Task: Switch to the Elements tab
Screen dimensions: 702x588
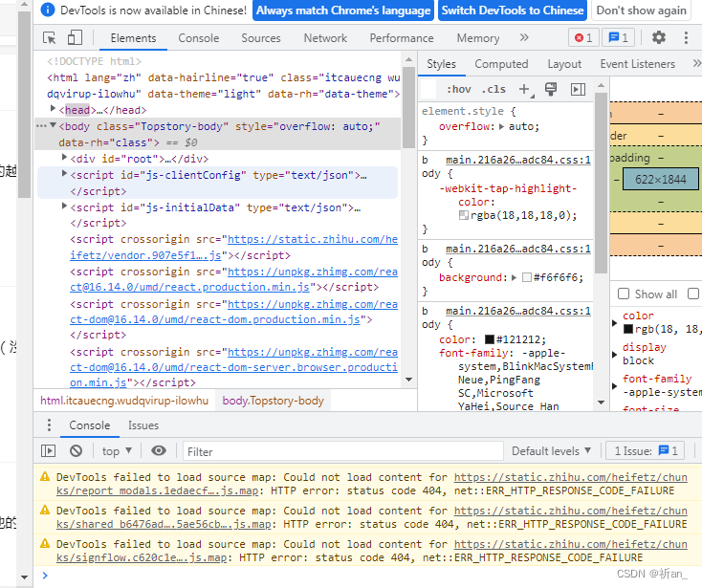Action: (x=133, y=38)
